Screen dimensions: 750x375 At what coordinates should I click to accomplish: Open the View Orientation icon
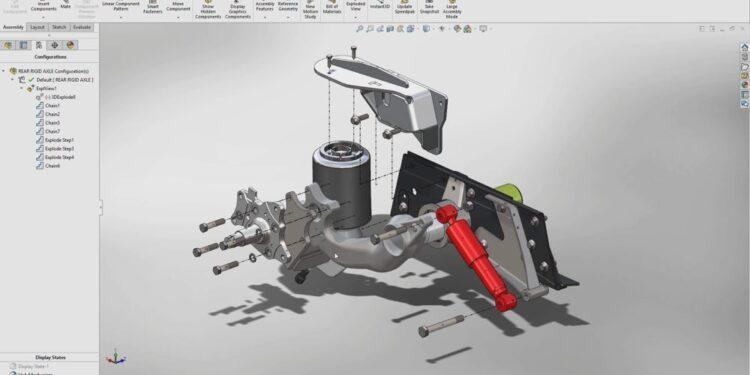point(410,29)
